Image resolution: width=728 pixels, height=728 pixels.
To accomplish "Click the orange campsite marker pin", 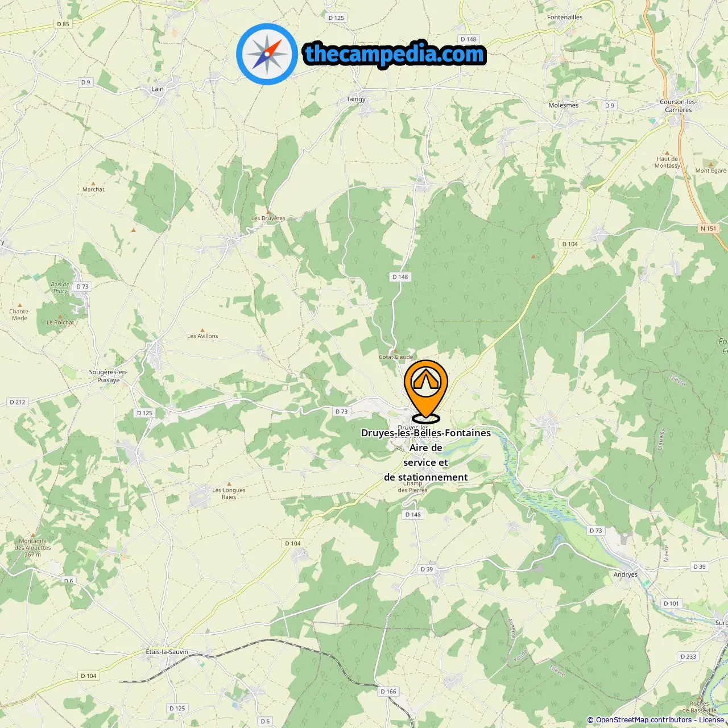I will point(426,391).
